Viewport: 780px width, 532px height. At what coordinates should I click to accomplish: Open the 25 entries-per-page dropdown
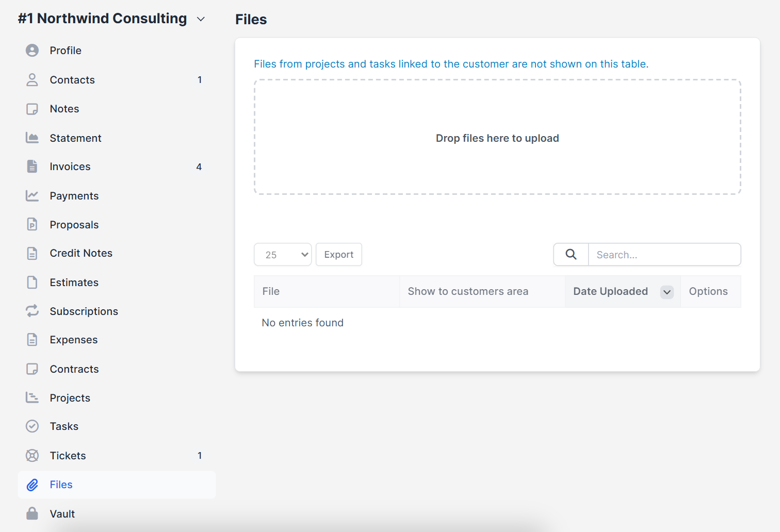[283, 255]
